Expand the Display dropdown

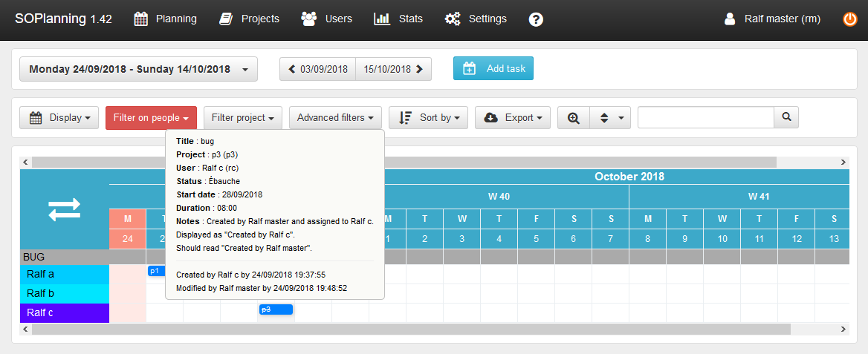pos(59,117)
